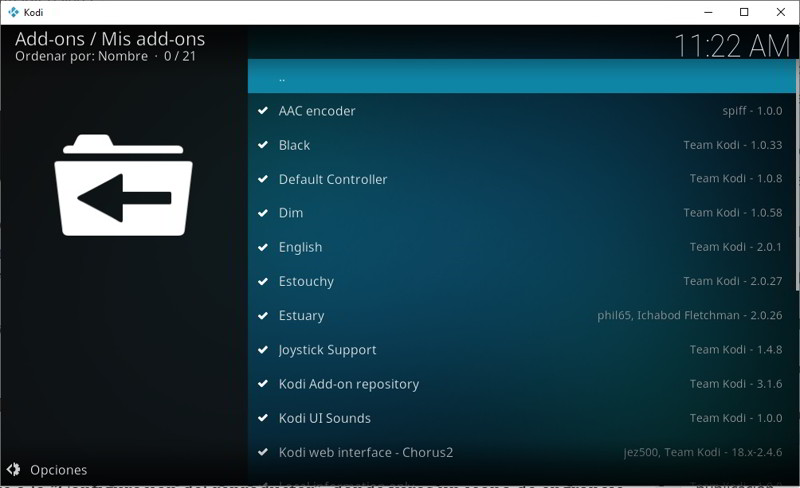Click 'Ordenar por: Nombre' sort label
Image resolution: width=800 pixels, height=488 pixels.
point(82,57)
